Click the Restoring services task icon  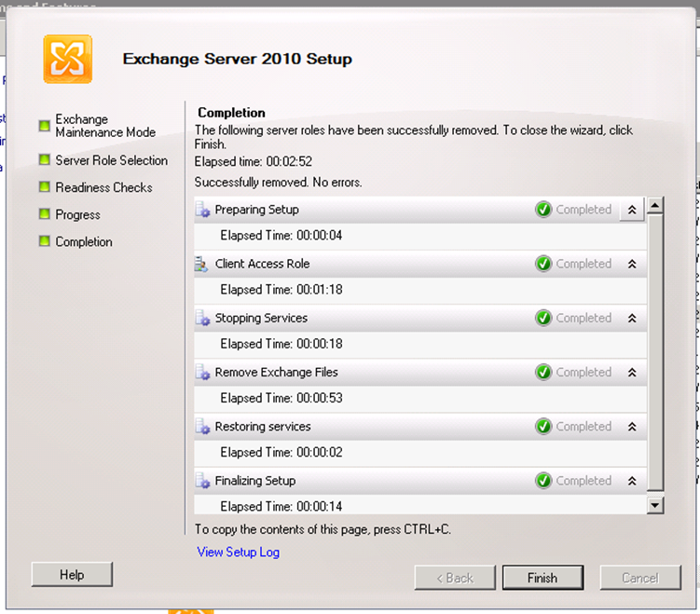click(202, 427)
